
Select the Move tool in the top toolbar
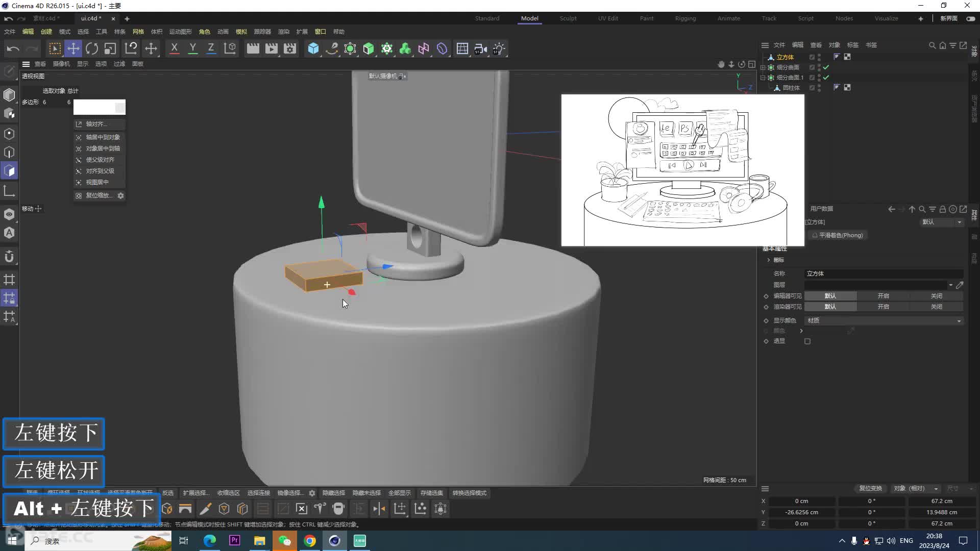coord(73,48)
